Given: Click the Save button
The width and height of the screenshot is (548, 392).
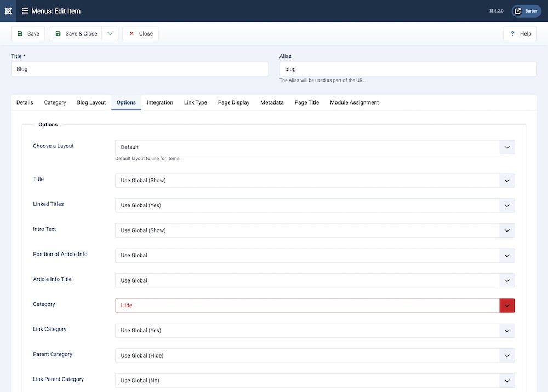Looking at the screenshot, I should (x=28, y=33).
